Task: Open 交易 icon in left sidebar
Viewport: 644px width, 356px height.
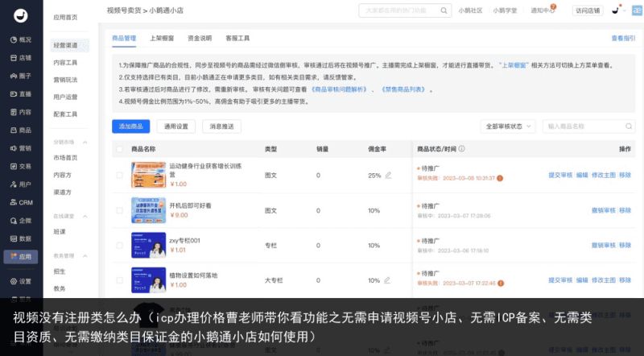Action: tap(14, 167)
